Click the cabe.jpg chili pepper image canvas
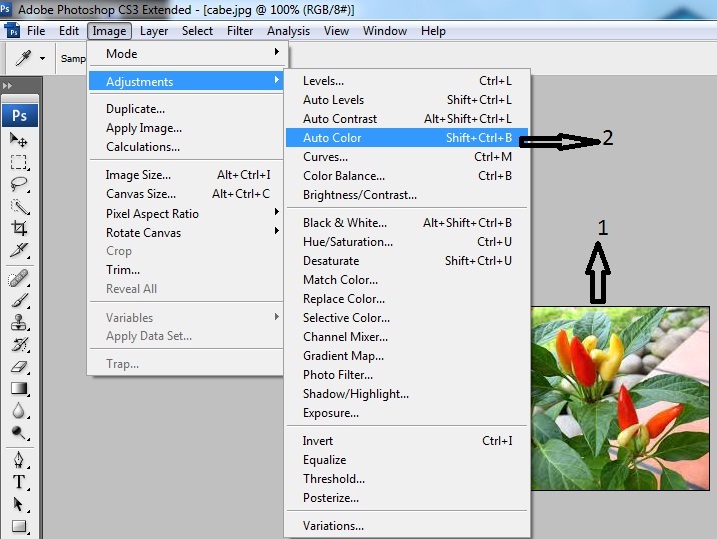 (621, 398)
